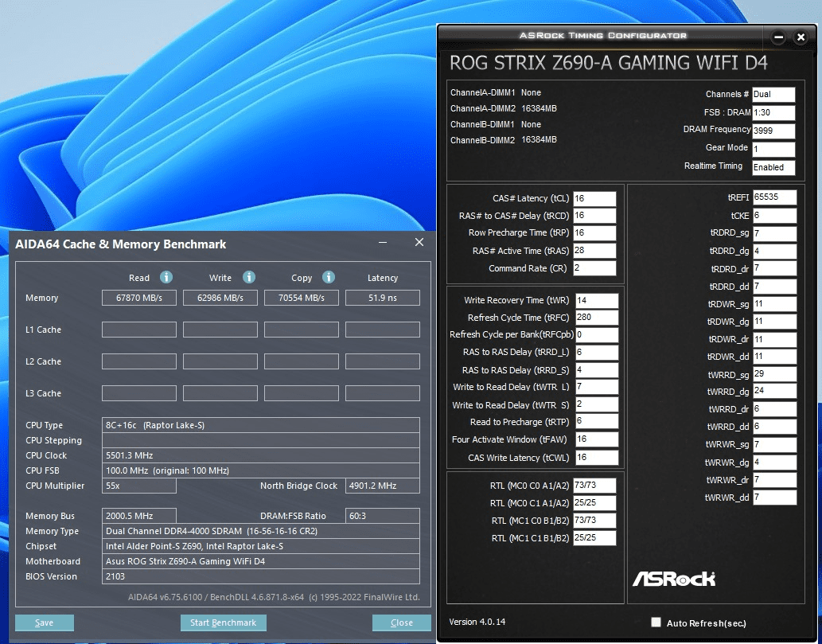Viewport: 822px width, 644px height.
Task: Click Start Benchmark button
Action: (224, 623)
